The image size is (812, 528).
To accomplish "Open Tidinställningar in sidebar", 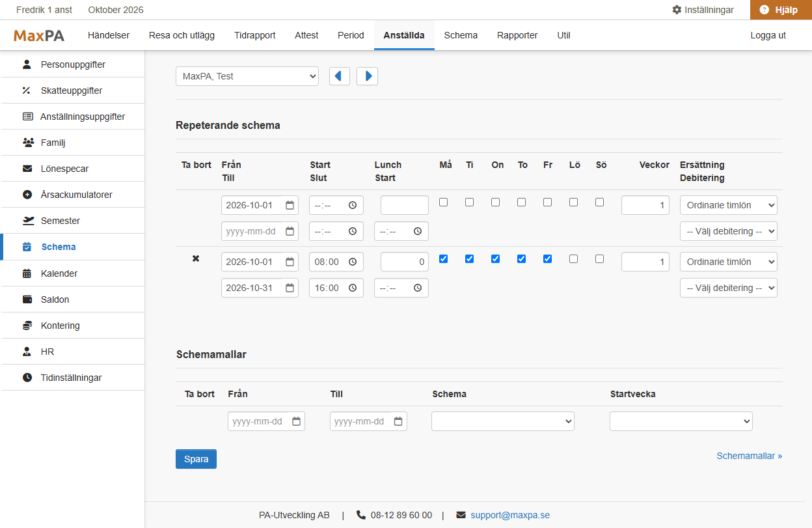I will coord(72,378).
